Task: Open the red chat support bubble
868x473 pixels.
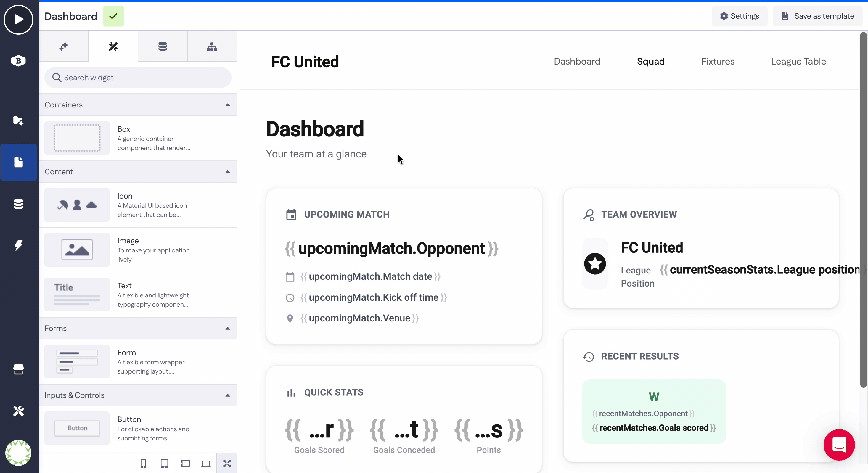Action: coord(839,444)
